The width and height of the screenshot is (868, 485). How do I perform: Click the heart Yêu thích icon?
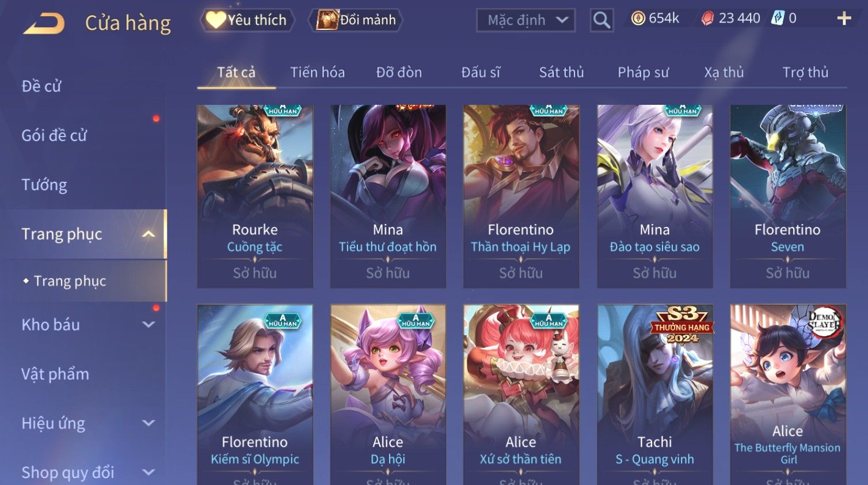click(216, 20)
